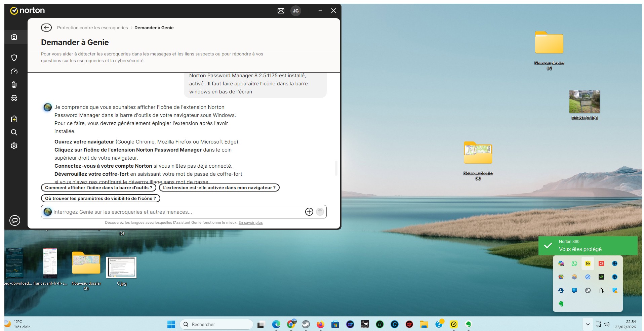This screenshot has height=331, width=644.
Task: Open the taskbar volume icon
Action: 607,324
